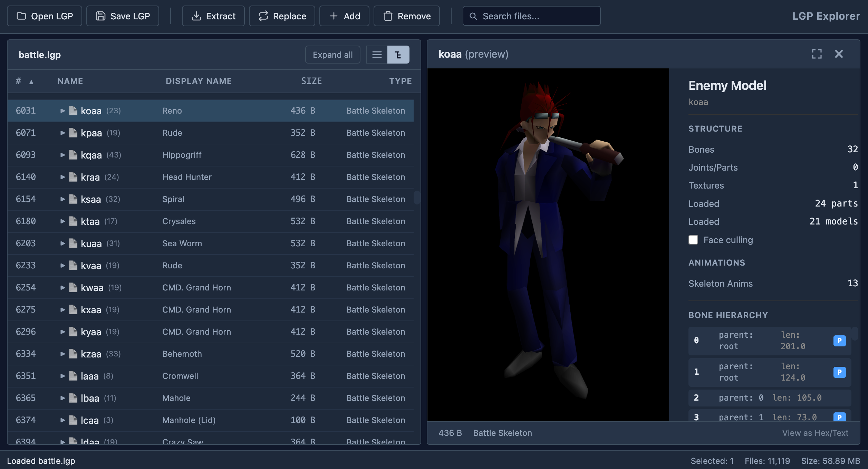Click the file icon for kqaa
The image size is (868, 469).
[73, 155]
